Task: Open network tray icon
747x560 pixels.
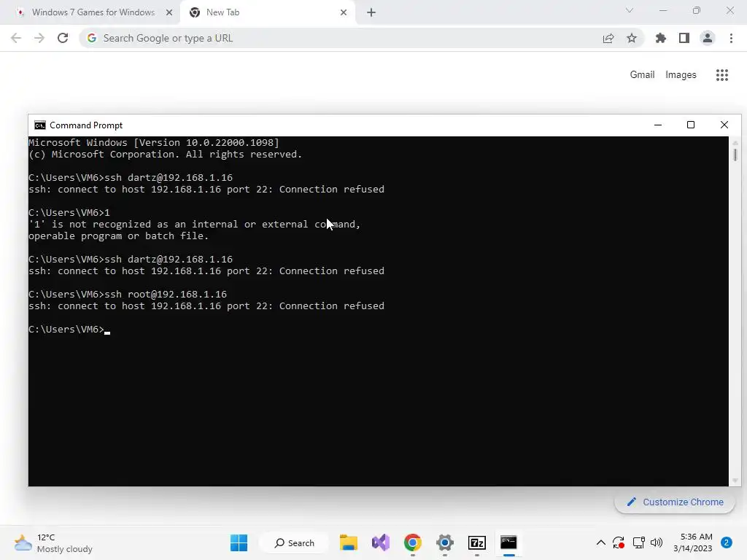Action: 638,542
